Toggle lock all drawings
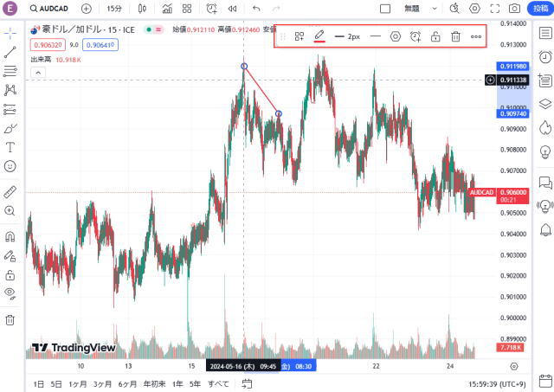This screenshot has height=392, width=554. click(10, 275)
